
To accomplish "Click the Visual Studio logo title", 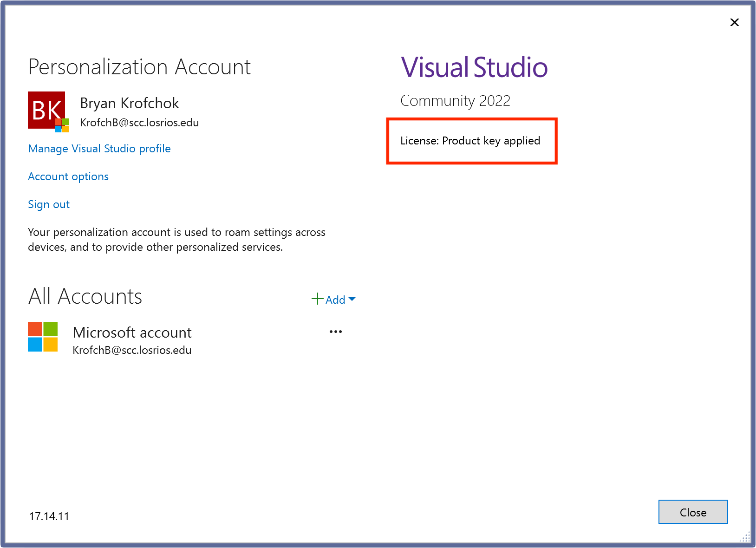I will pos(474,67).
